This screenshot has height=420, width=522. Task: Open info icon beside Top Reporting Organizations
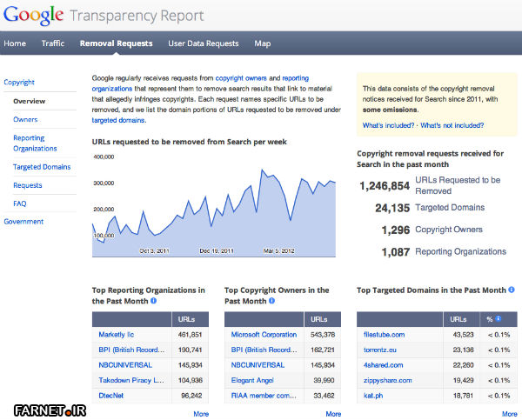[153, 301]
